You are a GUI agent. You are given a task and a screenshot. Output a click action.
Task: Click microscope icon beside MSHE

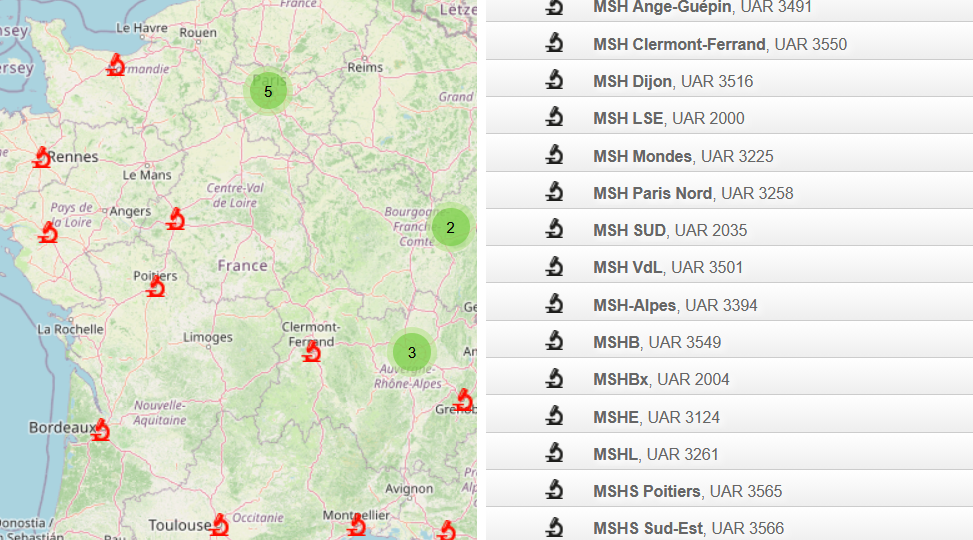554,415
